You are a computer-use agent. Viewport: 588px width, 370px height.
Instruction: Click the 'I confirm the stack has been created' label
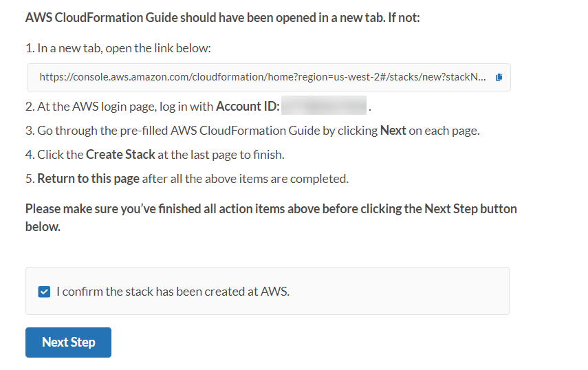(x=173, y=292)
